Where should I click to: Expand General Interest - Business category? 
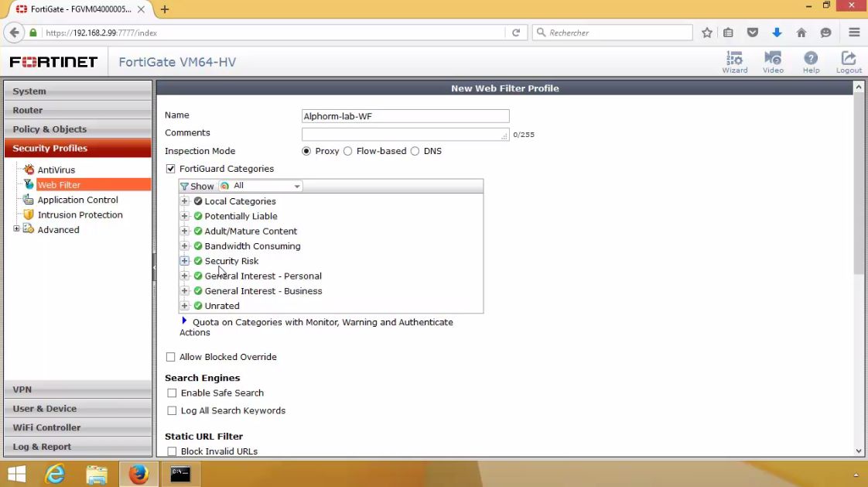184,291
